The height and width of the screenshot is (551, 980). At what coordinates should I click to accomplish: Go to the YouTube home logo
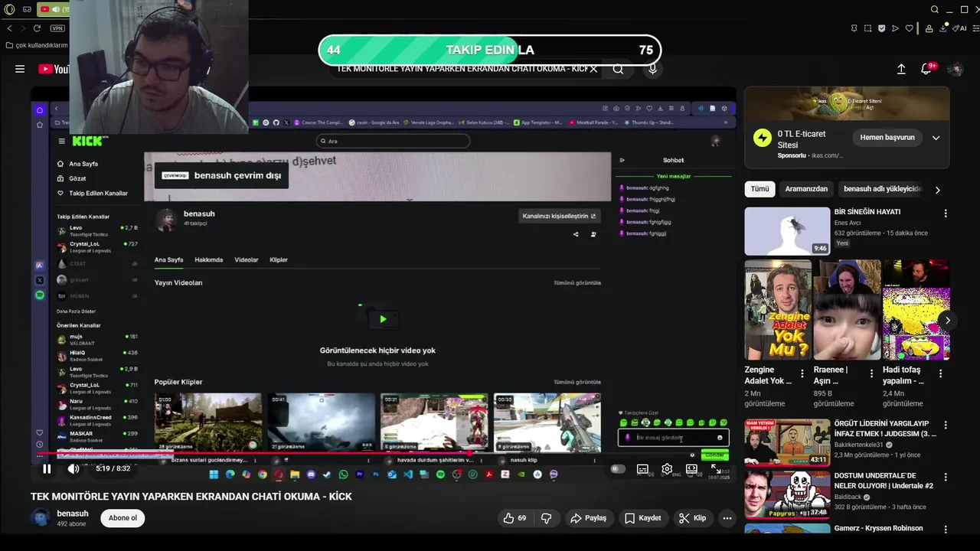pos(54,69)
